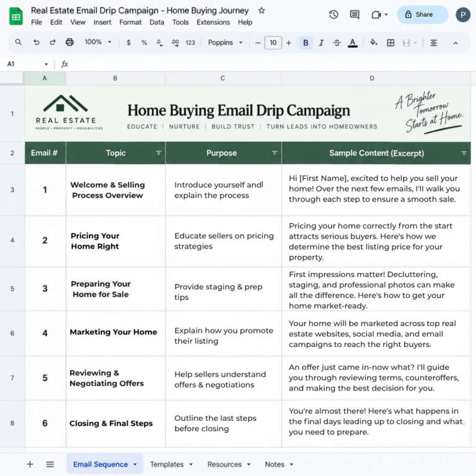Select column A header
Image resolution: width=476 pixels, height=476 pixels.
coord(45,78)
